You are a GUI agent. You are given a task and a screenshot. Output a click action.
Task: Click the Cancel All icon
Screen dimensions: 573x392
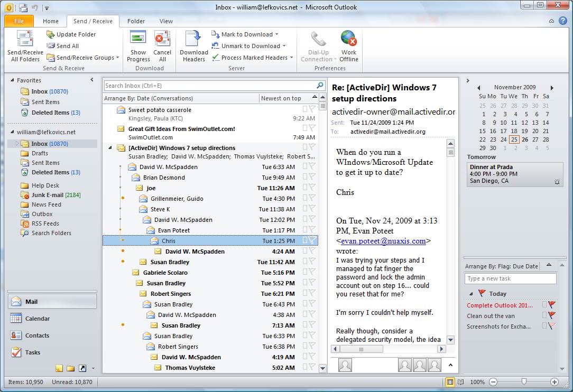162,39
